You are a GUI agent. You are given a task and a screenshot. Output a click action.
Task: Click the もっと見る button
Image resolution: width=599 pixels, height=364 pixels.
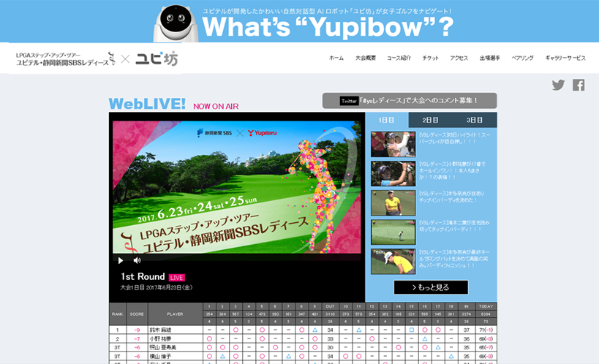(431, 287)
